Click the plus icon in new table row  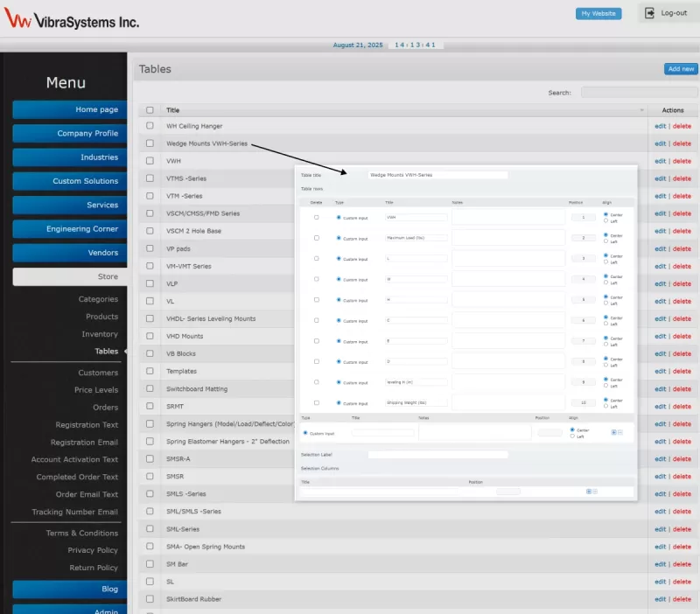613,432
